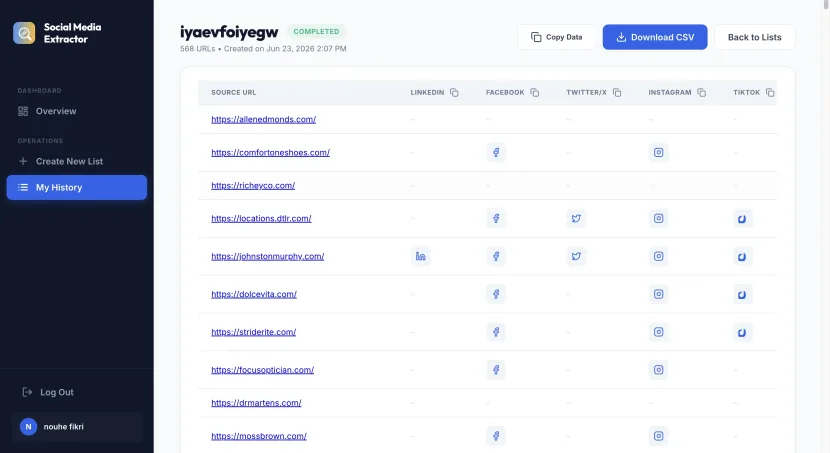Image resolution: width=830 pixels, height=453 pixels.
Task: Open LinkedIn icon for johnstonmurphy.com
Action: [x=420, y=256]
